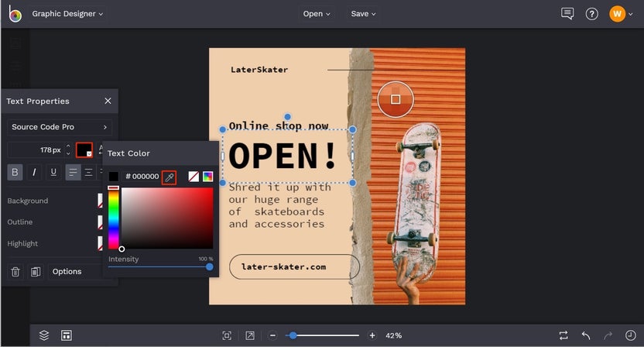Toggle underline text formatting
The image size is (644, 347).
(x=53, y=172)
